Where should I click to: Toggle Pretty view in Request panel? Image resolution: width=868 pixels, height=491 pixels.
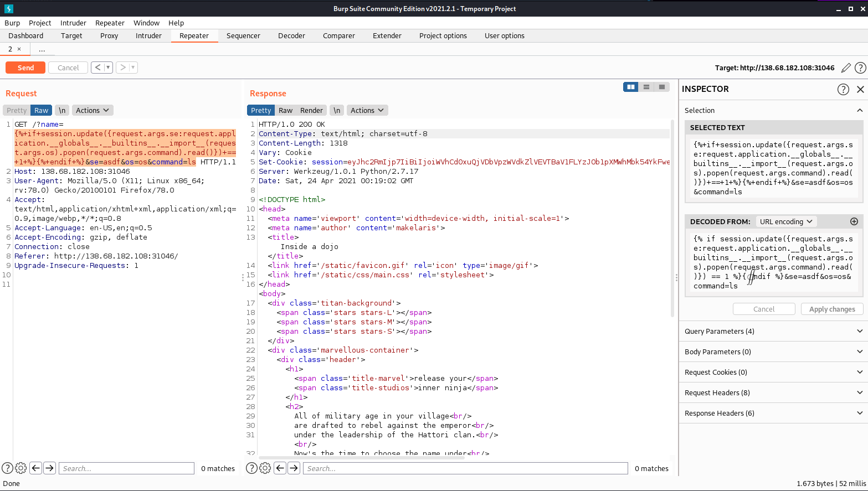coord(17,110)
